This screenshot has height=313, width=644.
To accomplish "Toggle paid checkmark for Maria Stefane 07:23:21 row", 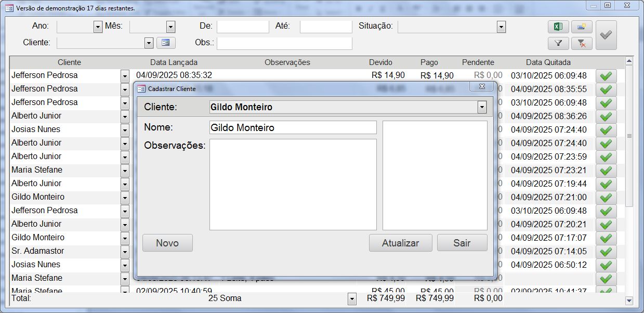I will pos(606,171).
